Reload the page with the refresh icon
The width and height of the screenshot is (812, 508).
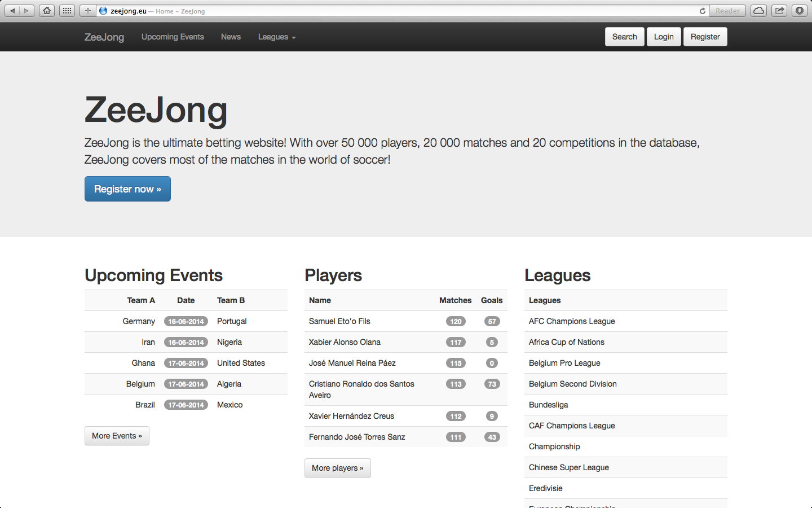pyautogui.click(x=702, y=11)
